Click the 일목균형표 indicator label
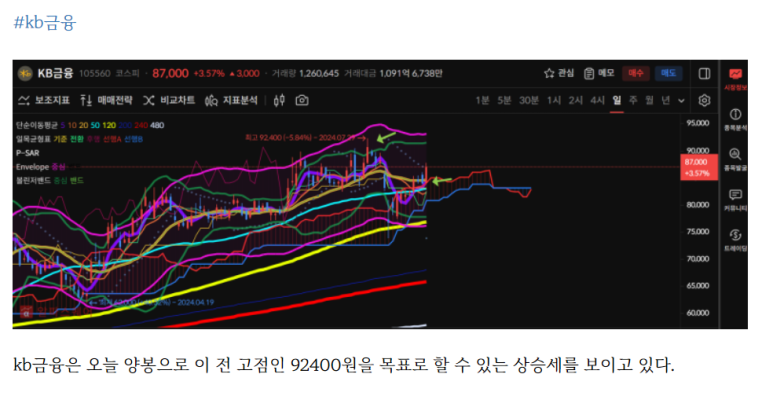Screen dimensions: 773x396 click(33, 139)
